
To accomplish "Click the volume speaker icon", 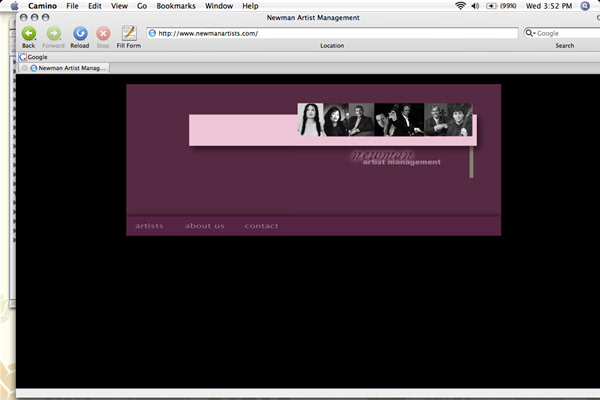I will 475,6.
